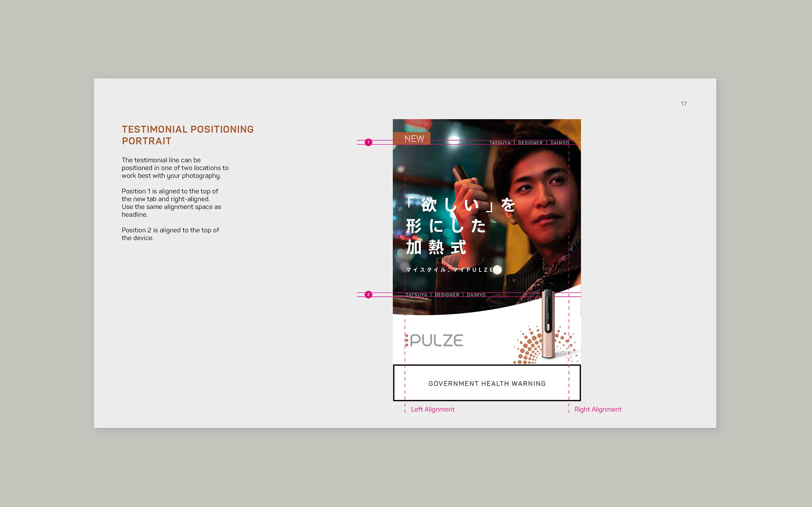Click the 'Left Alignment' label
The width and height of the screenshot is (812, 507).
tap(433, 409)
